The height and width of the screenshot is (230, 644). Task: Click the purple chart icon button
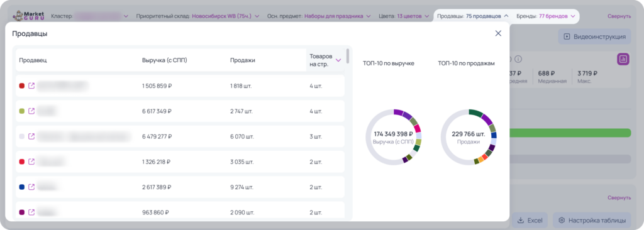(x=623, y=60)
